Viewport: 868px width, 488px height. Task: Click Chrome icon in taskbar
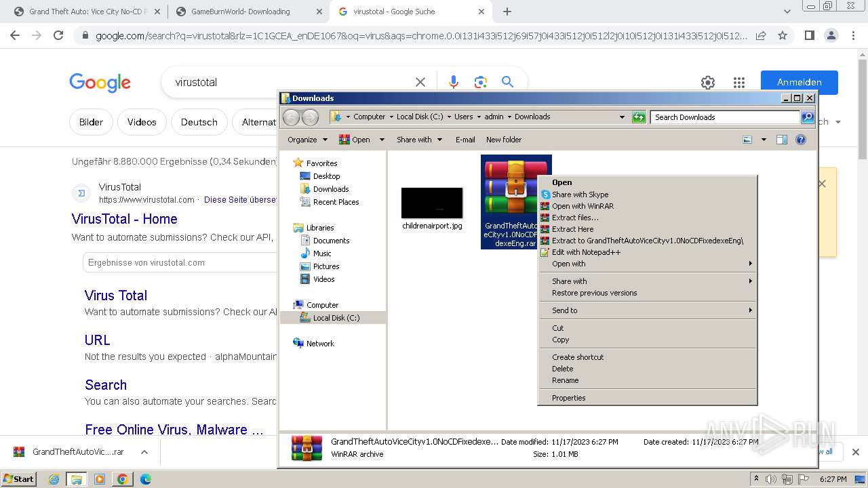pyautogui.click(x=122, y=479)
